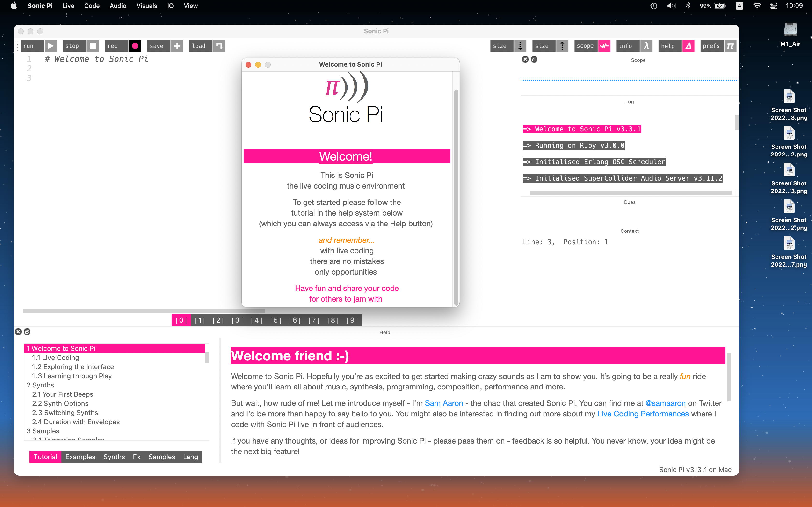812x507 pixels.
Task: Switch to buffer 5
Action: (275, 320)
